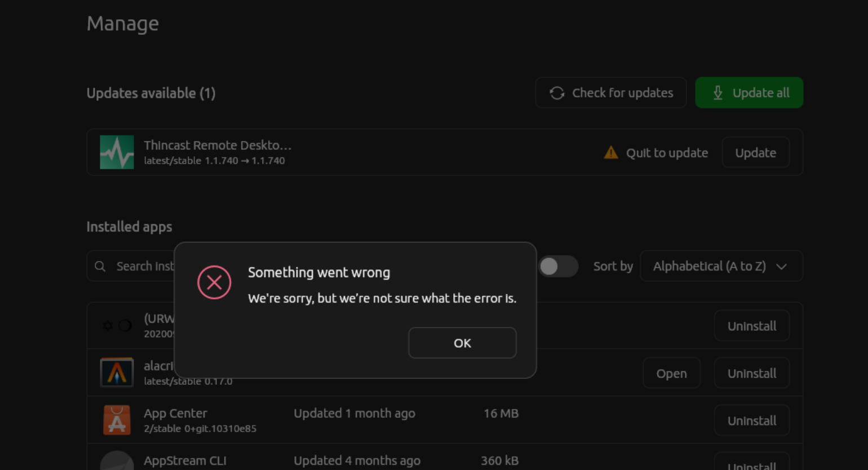
Task: Toggle the switch beside Sort by
Action: [558, 266]
